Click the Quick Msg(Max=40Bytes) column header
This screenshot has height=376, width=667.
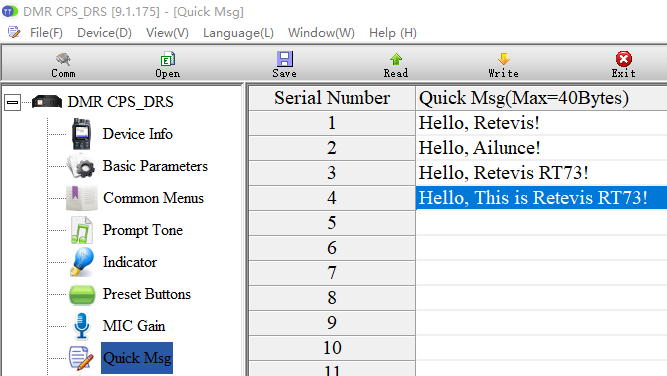541,98
